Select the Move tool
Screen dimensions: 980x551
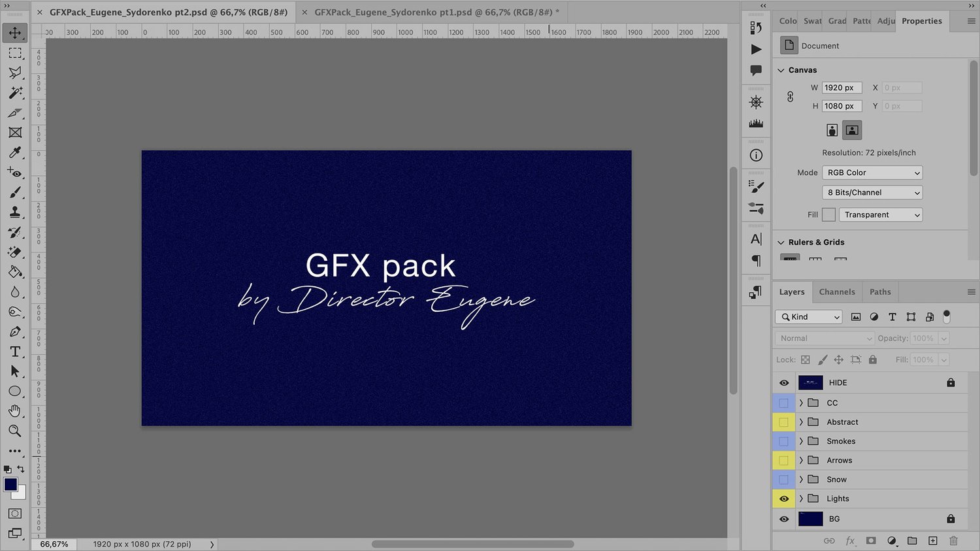15,33
